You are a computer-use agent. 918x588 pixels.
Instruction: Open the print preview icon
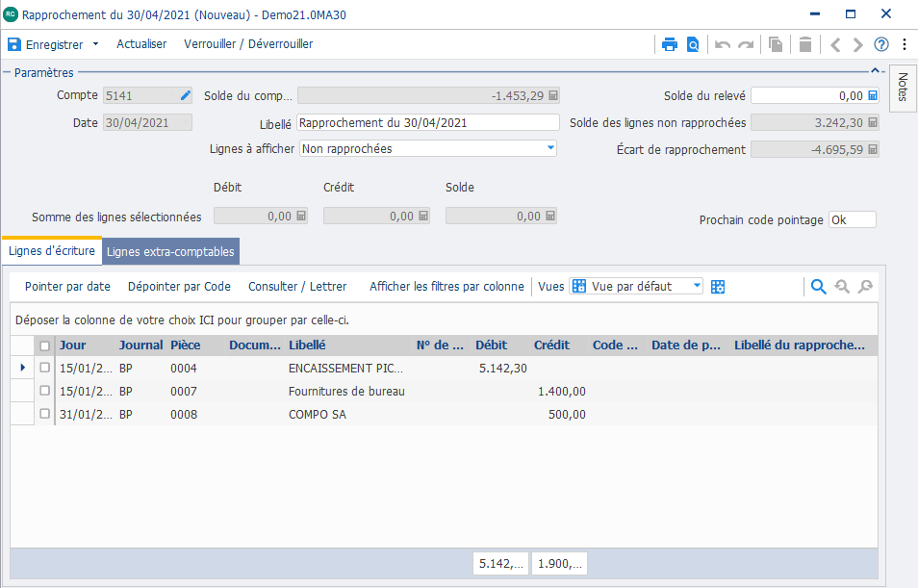tap(693, 44)
